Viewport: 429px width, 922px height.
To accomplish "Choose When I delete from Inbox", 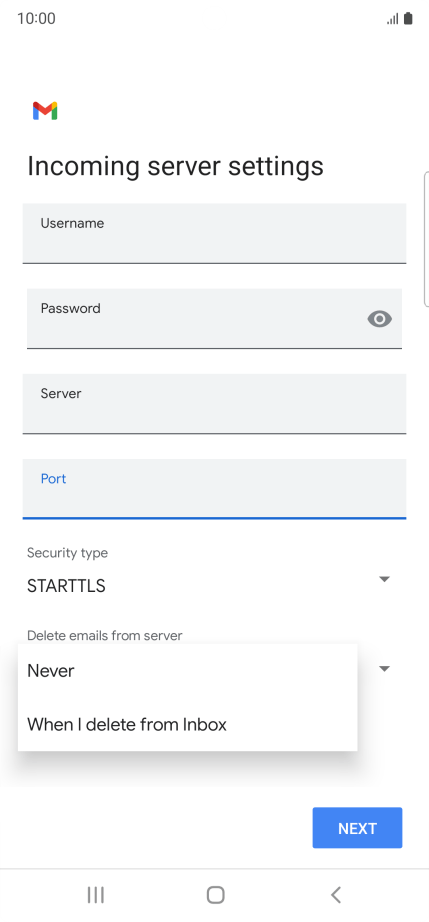I will [187, 724].
